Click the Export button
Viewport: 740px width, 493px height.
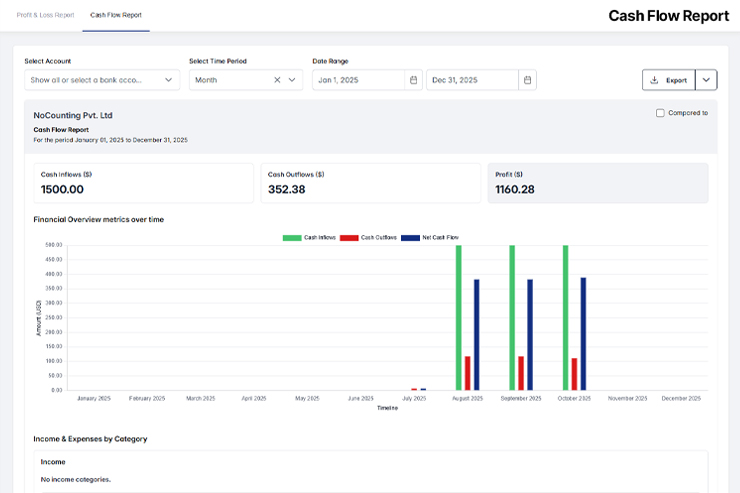[668, 80]
